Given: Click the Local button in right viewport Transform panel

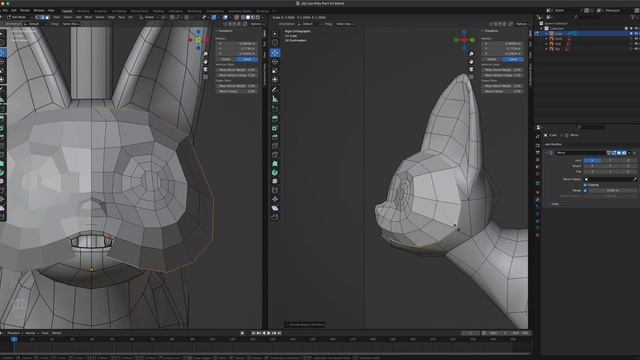Looking at the screenshot, I should tap(513, 60).
